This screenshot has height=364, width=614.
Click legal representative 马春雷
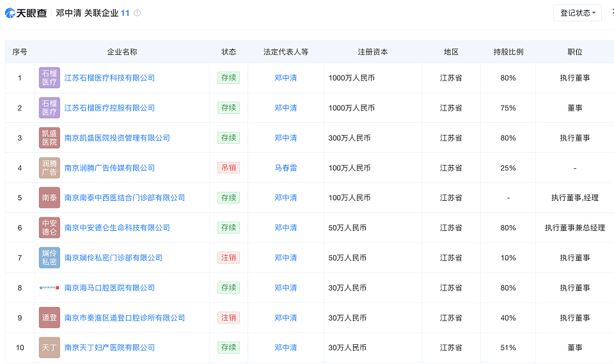(x=285, y=168)
